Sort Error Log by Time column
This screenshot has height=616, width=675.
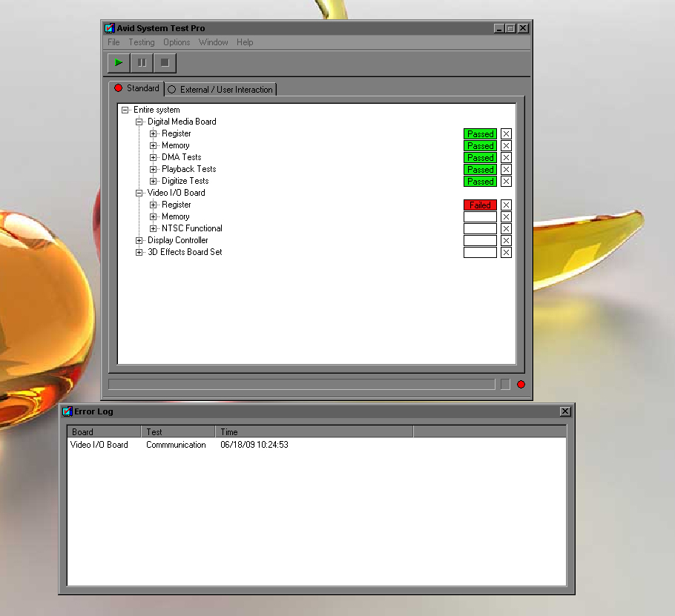pyautogui.click(x=315, y=432)
